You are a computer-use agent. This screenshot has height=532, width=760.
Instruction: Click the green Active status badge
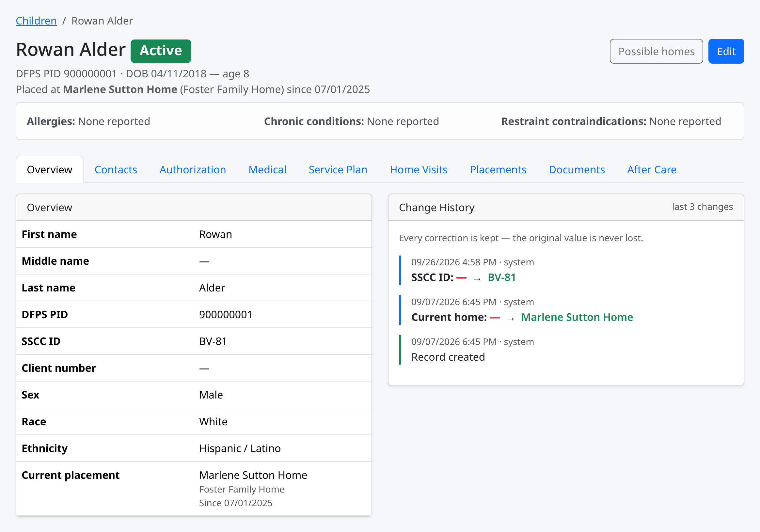[161, 51]
